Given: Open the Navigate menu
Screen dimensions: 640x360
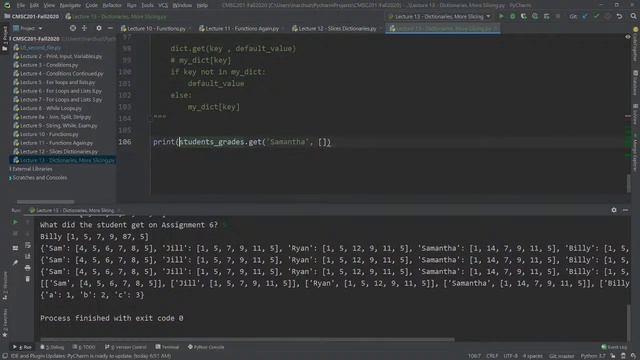Looking at the screenshot, I should point(70,5).
